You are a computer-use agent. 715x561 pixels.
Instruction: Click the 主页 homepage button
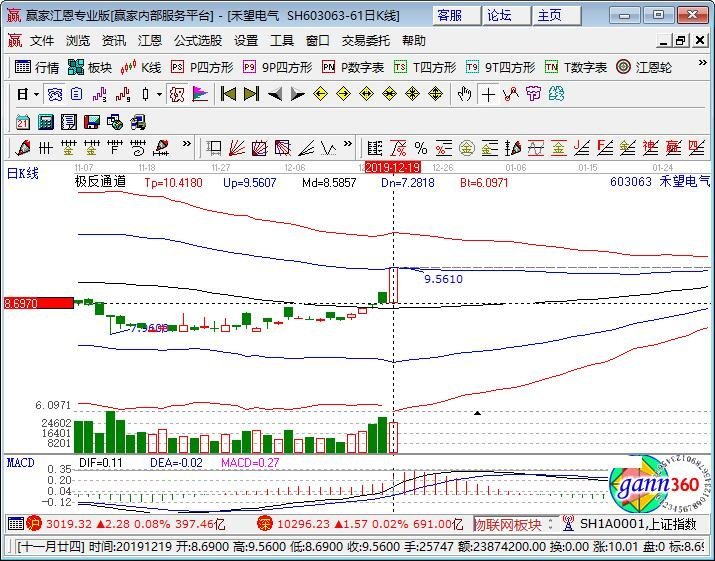coord(557,16)
